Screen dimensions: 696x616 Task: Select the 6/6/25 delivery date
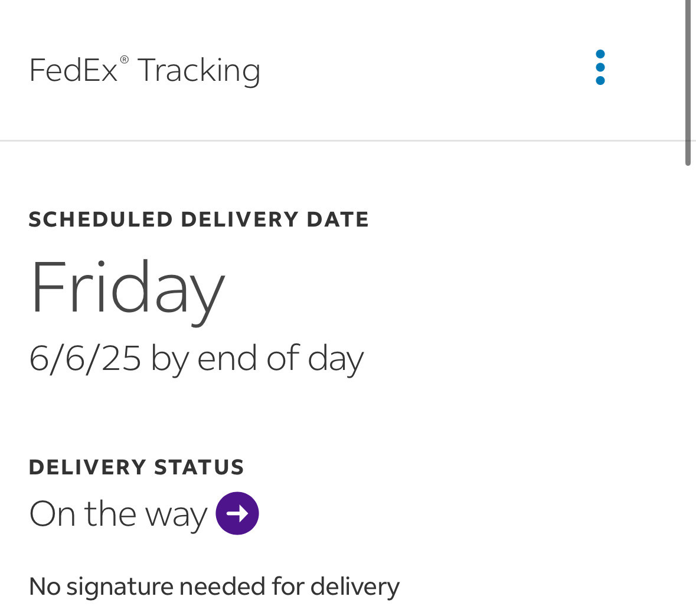click(x=85, y=358)
